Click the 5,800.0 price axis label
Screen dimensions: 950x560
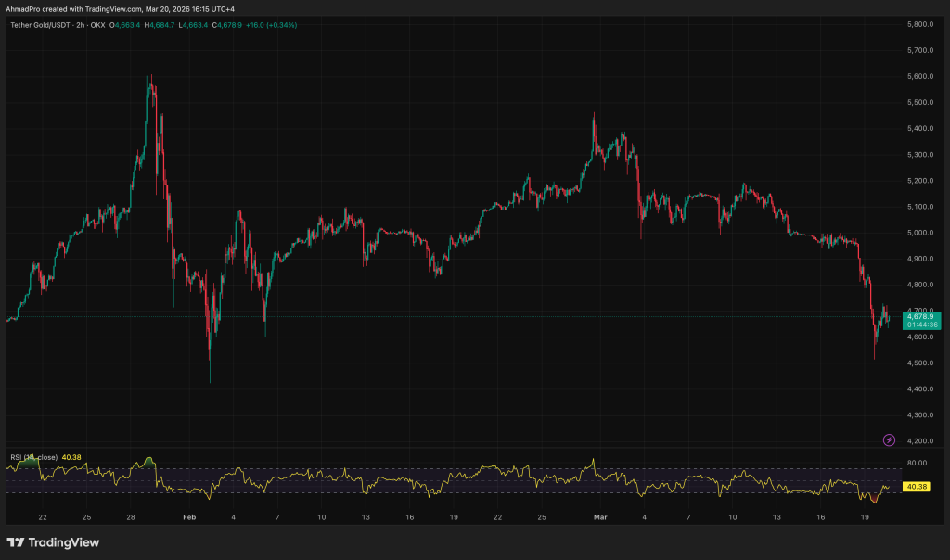[919, 24]
